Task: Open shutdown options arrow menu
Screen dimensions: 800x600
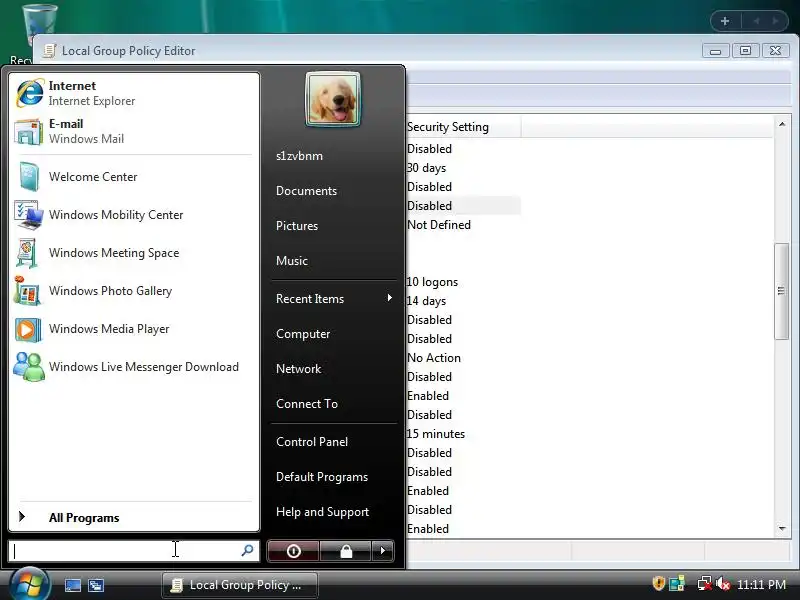Action: 383,551
